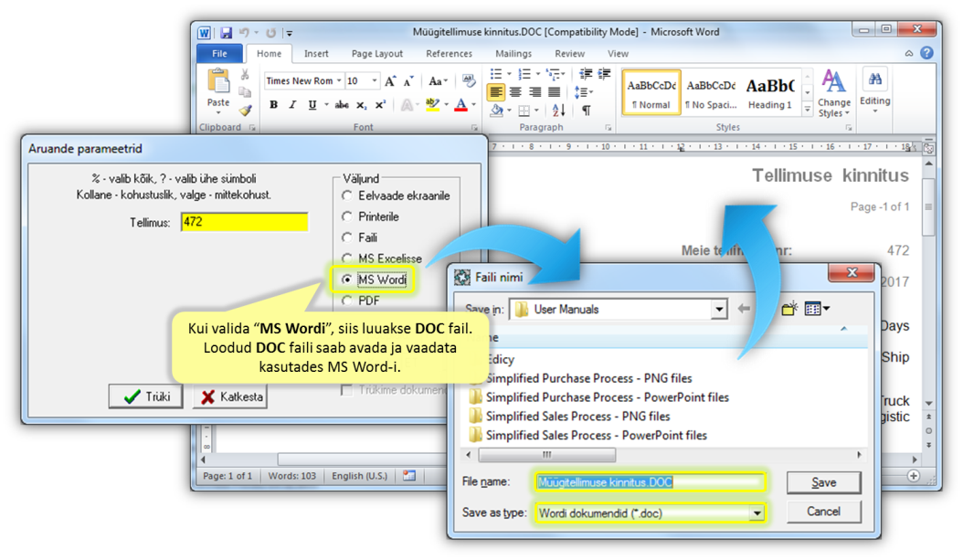Toggle Show paragraph marks icon
Screen dimensions: 963x560
tap(587, 111)
